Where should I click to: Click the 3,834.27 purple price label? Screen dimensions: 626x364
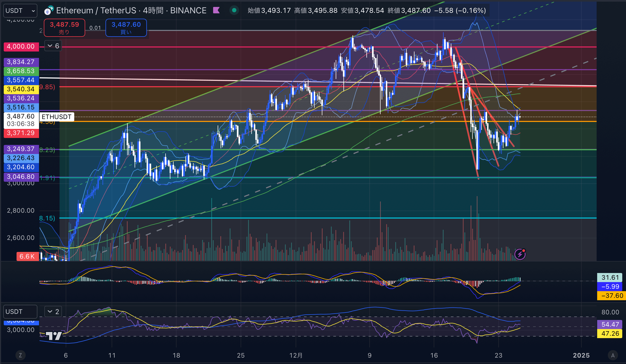click(21, 62)
